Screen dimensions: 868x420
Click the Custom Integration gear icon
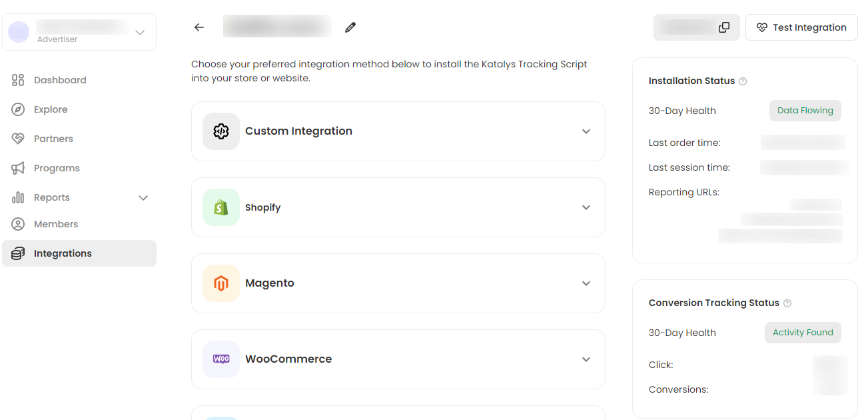coord(221,131)
